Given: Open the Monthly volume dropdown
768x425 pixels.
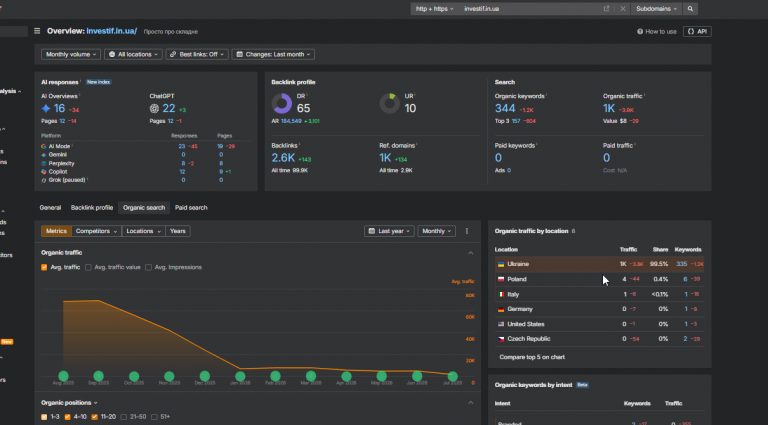Looking at the screenshot, I should (71, 54).
